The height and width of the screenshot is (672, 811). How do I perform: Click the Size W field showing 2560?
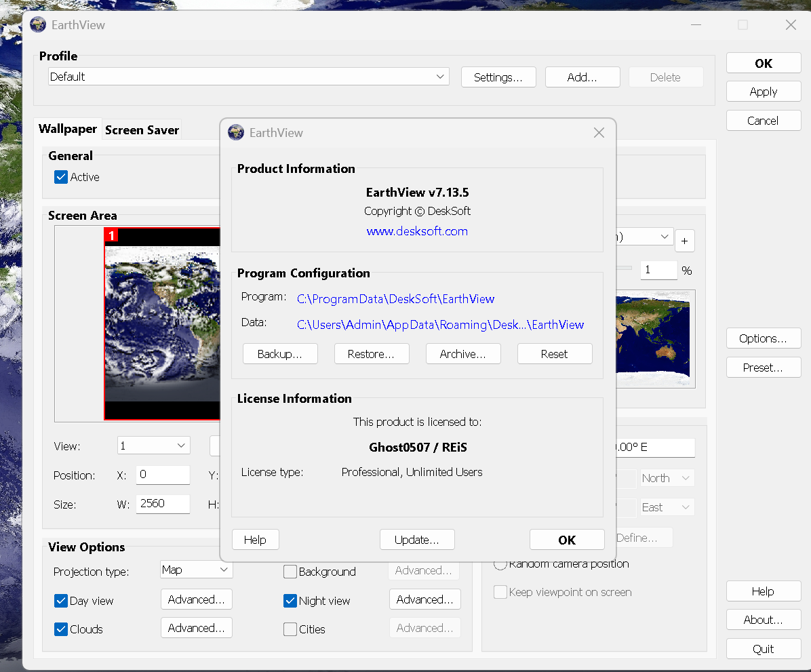[163, 503]
